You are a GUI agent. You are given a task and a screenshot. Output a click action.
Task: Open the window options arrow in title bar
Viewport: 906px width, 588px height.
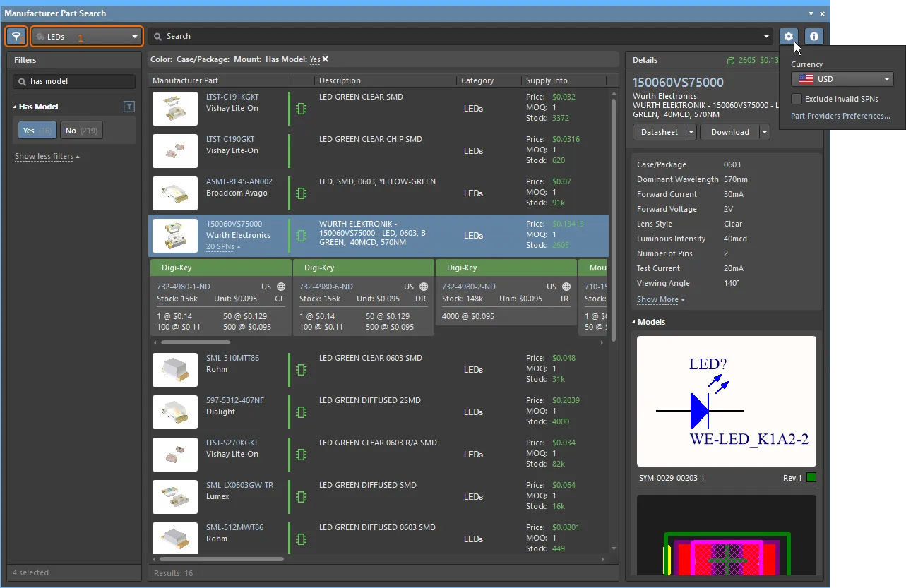pos(811,13)
